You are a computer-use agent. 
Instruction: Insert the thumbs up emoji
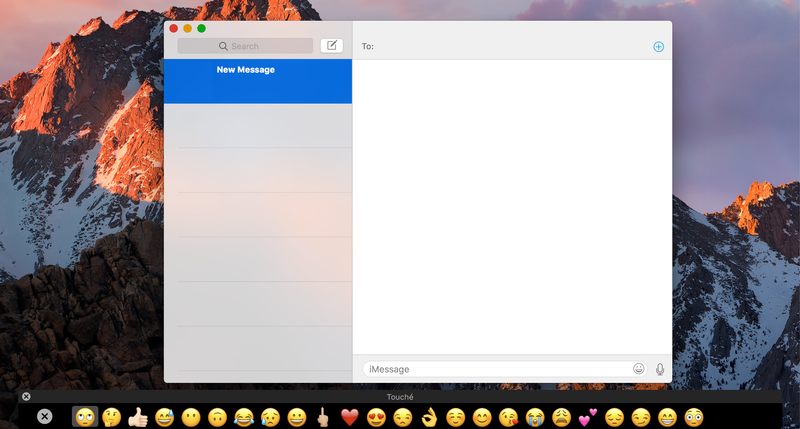point(138,417)
